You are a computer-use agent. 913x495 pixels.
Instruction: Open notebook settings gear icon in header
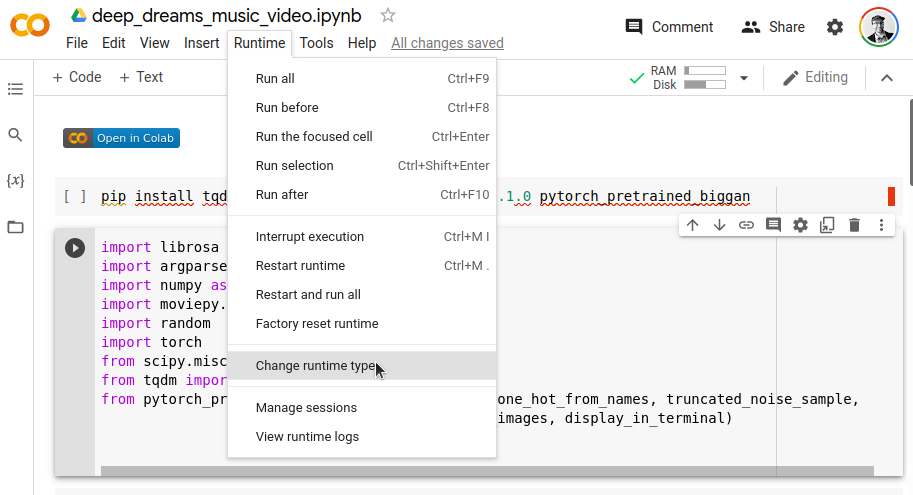click(x=835, y=27)
